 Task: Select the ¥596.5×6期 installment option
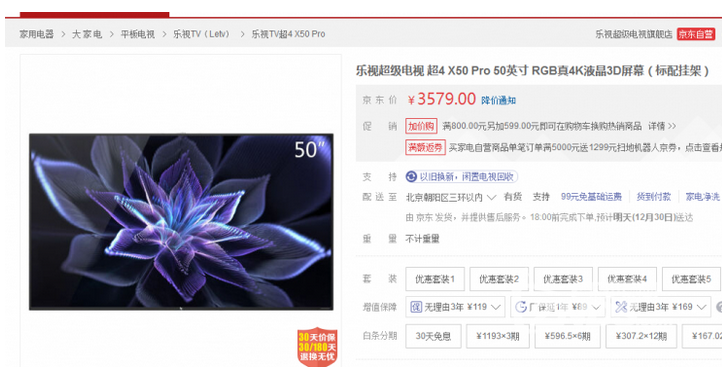point(567,336)
